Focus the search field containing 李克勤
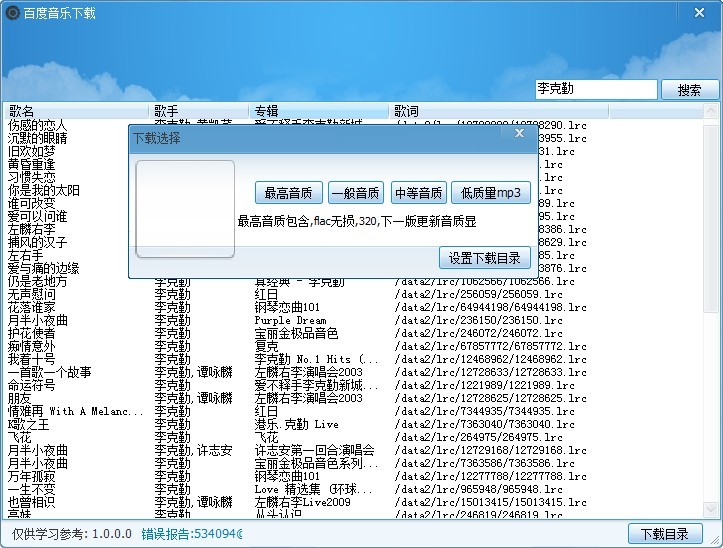Image resolution: width=723 pixels, height=548 pixels. [596, 89]
